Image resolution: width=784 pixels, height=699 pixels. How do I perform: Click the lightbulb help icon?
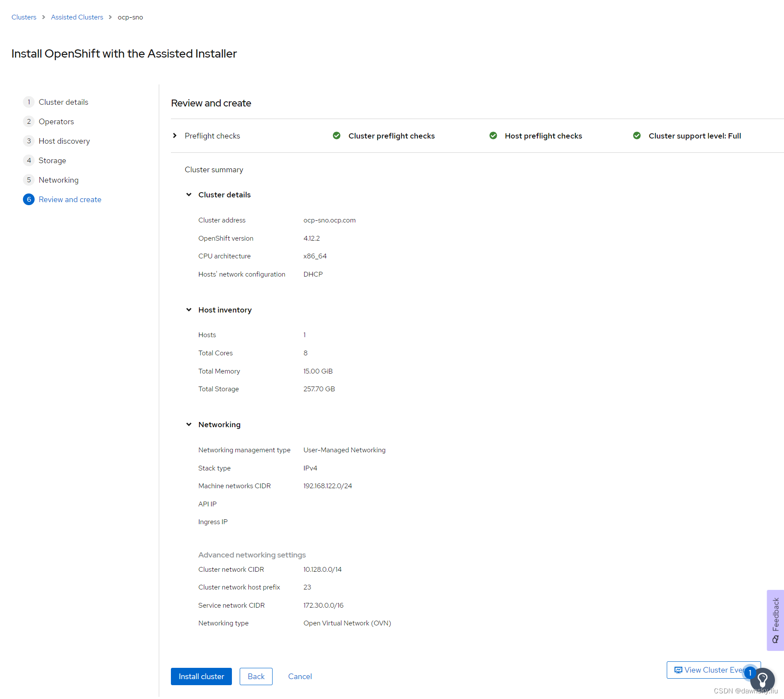tap(762, 680)
